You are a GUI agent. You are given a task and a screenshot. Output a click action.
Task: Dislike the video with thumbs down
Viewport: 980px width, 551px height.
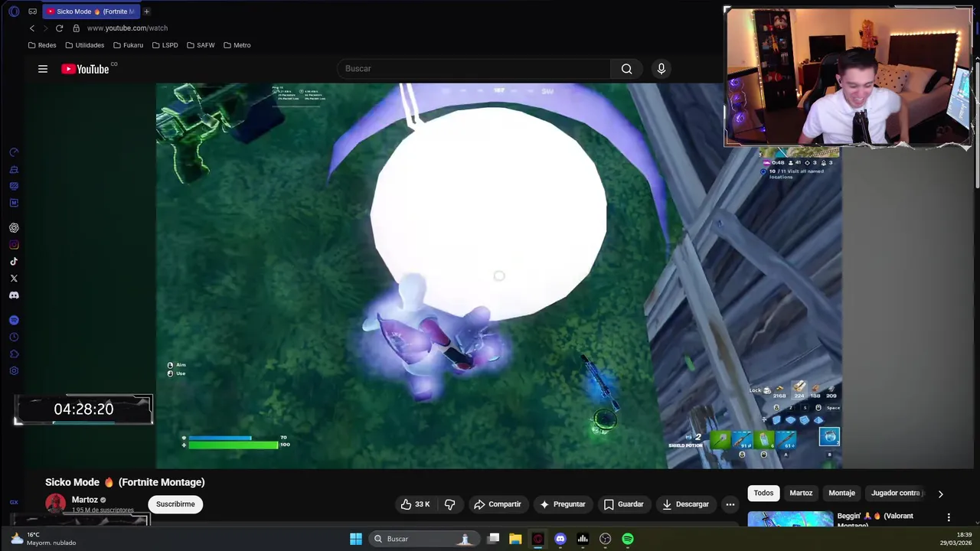click(450, 504)
